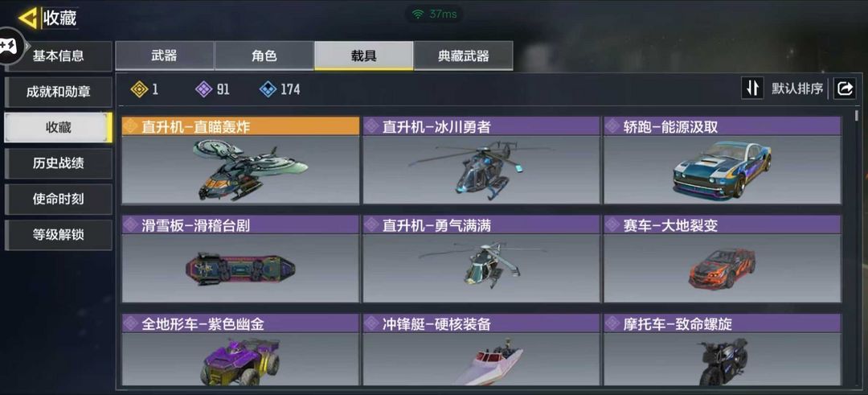Click the sort order arrows icon
868x395 pixels.
point(751,88)
